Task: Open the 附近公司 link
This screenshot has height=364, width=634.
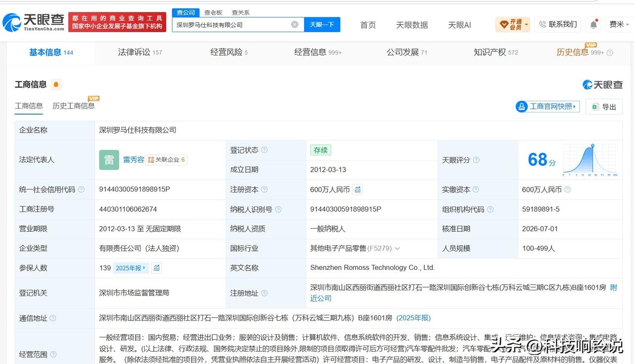Action: [464, 293]
